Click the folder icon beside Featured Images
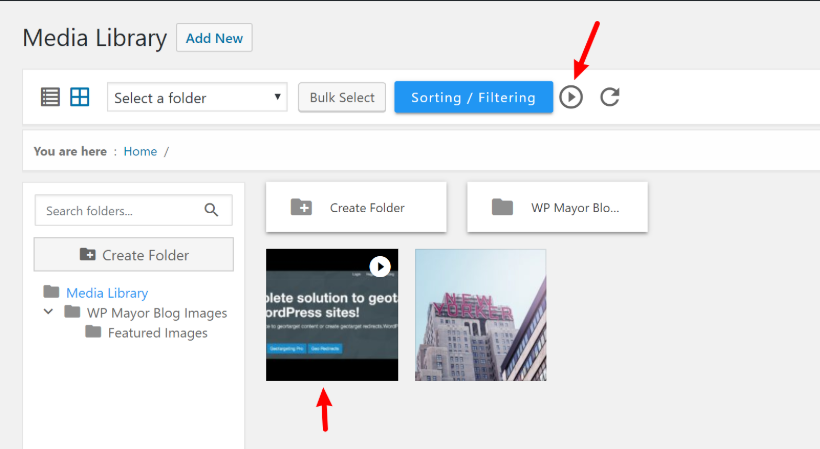The height and width of the screenshot is (449, 820). pyautogui.click(x=93, y=331)
